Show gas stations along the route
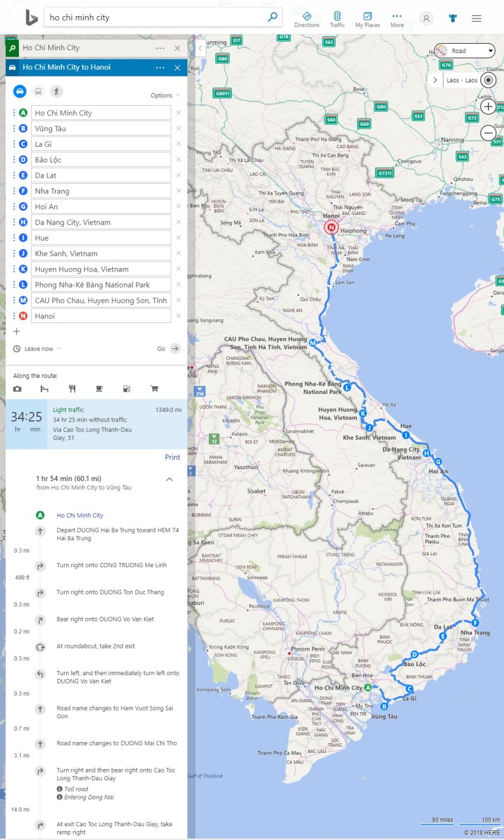Image resolution: width=504 pixels, height=840 pixels. [x=126, y=389]
